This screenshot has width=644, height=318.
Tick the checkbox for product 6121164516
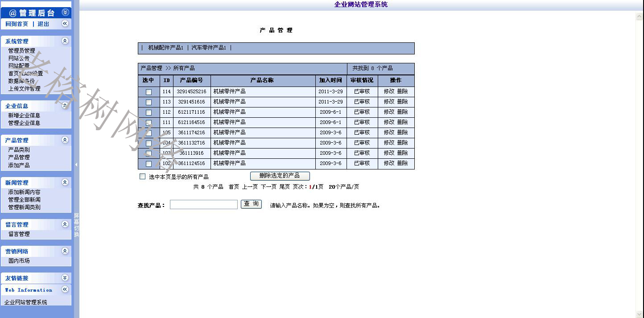pyautogui.click(x=149, y=123)
